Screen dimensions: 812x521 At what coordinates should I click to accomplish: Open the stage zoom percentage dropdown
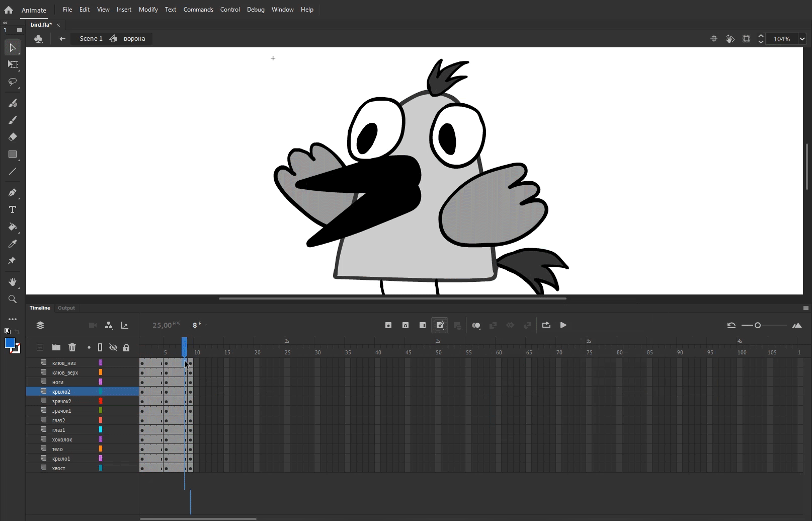(x=802, y=39)
